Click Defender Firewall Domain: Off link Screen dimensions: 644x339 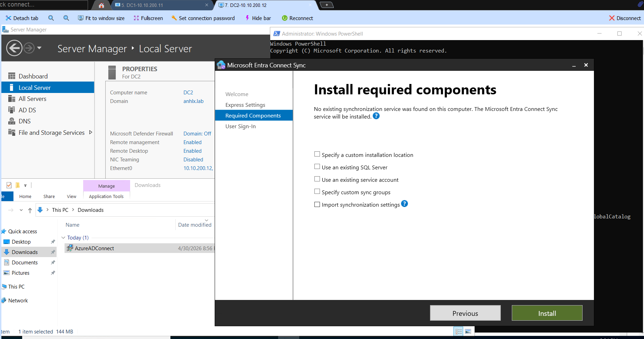197,134
